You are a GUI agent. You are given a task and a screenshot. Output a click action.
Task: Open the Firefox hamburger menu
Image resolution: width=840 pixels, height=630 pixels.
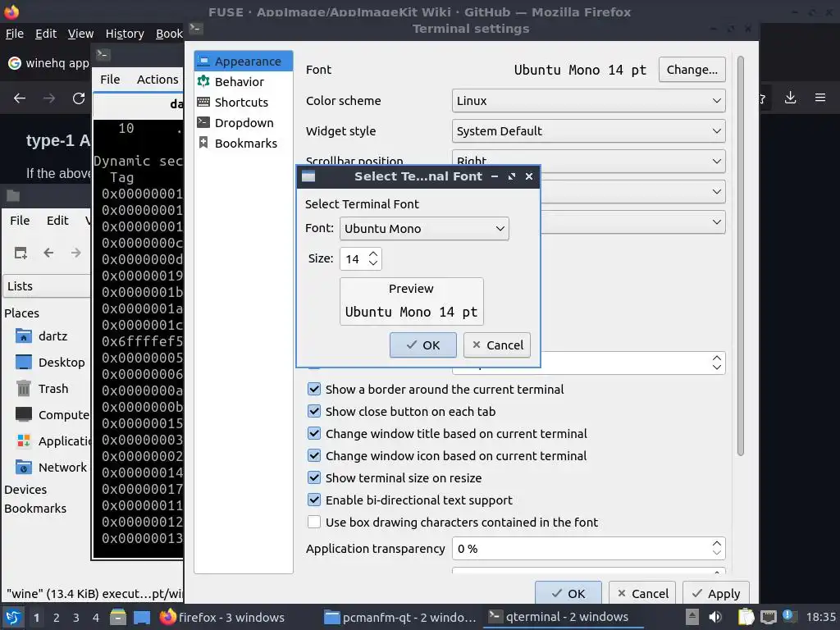[819, 98]
